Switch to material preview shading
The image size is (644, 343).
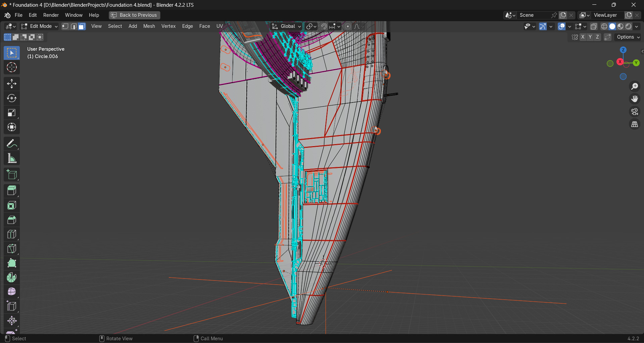tap(621, 27)
